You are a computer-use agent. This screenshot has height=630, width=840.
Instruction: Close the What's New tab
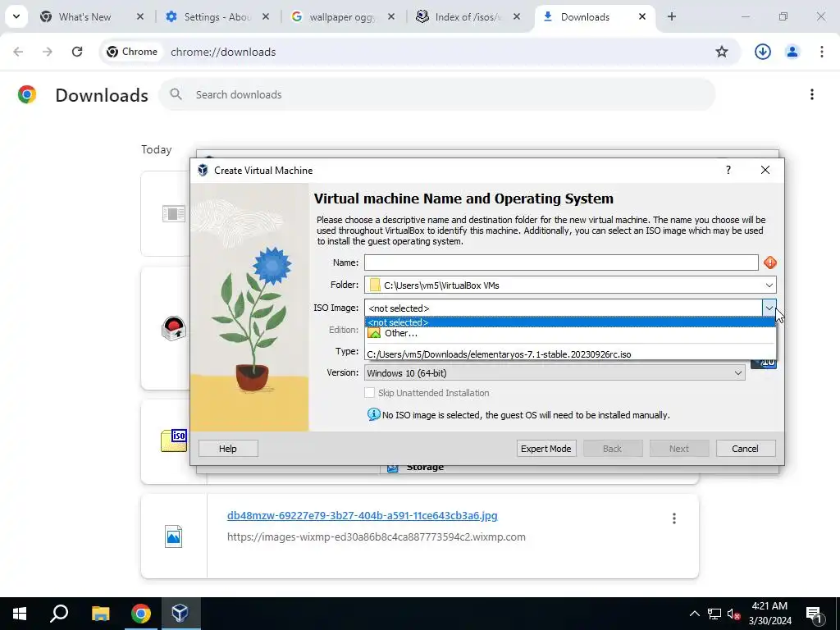click(x=140, y=17)
